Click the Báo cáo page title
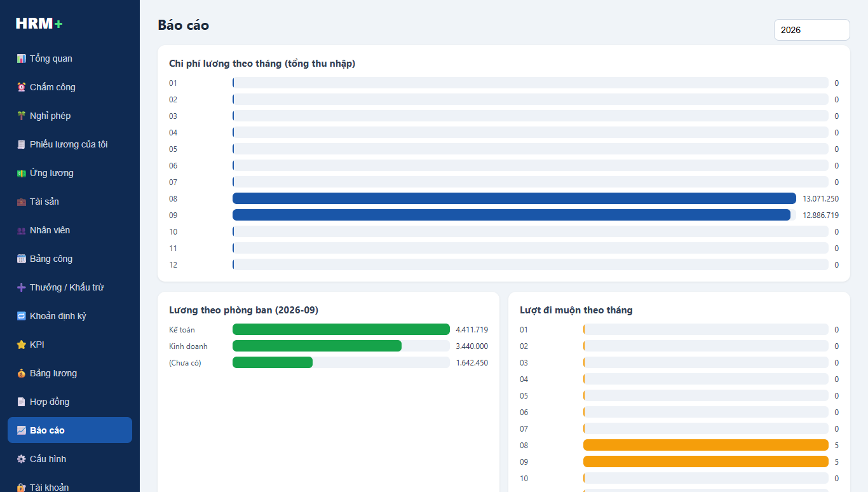The width and height of the screenshot is (868, 492). (x=184, y=25)
